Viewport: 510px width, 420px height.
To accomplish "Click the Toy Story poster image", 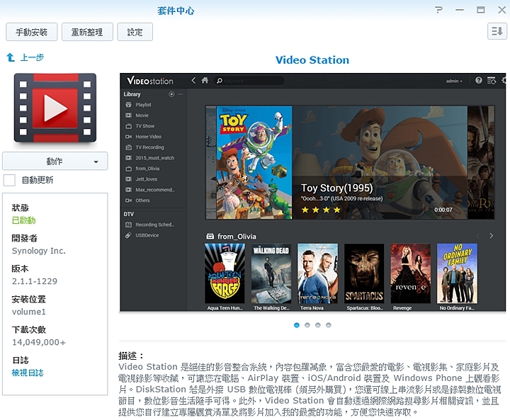I will pos(254,162).
